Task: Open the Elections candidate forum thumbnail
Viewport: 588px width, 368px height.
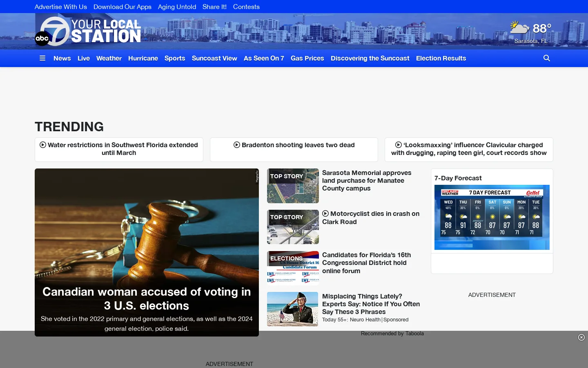Action: 293,268
